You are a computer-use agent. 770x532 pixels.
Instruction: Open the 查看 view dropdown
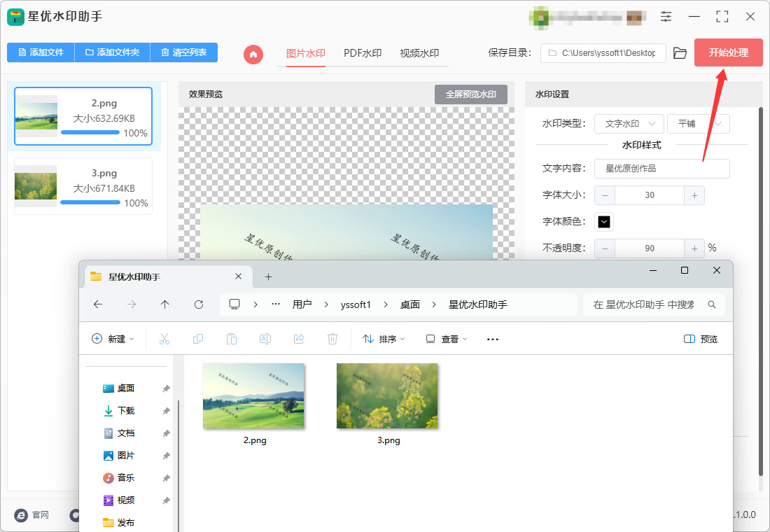(447, 339)
